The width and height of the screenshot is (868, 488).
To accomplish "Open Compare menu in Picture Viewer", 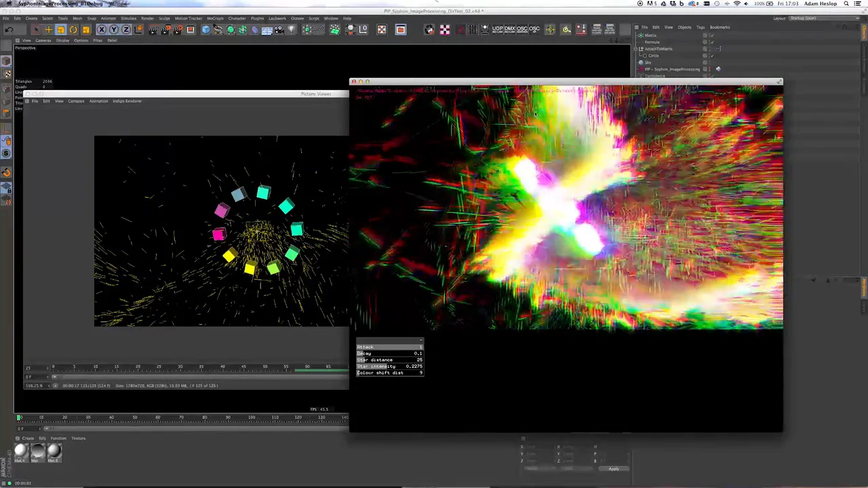I will tap(76, 101).
